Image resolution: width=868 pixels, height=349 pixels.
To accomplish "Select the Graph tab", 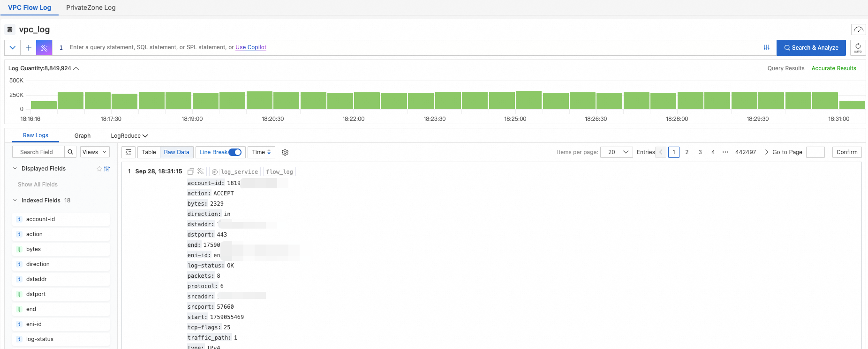I will coord(83,136).
